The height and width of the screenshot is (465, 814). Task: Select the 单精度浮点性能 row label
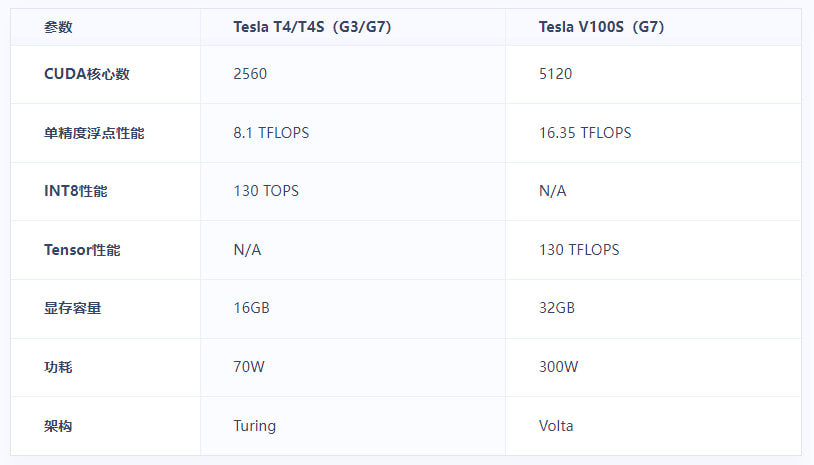pyautogui.click(x=94, y=132)
